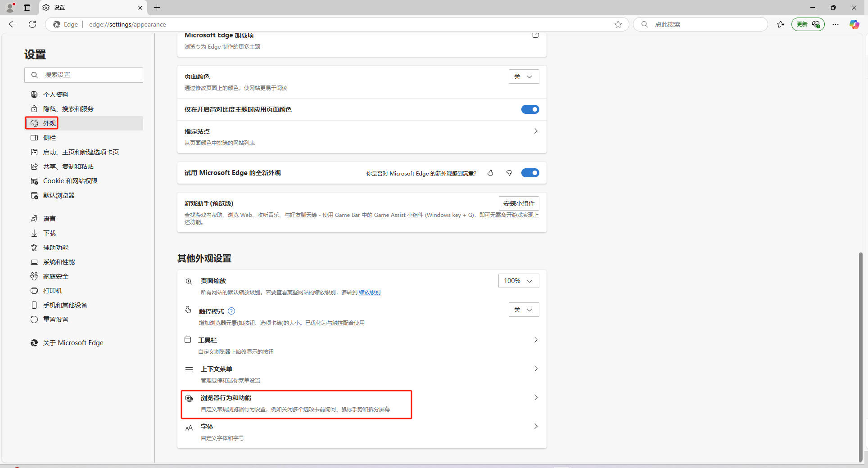
Task: Open tab actions menu icon
Action: pos(27,8)
